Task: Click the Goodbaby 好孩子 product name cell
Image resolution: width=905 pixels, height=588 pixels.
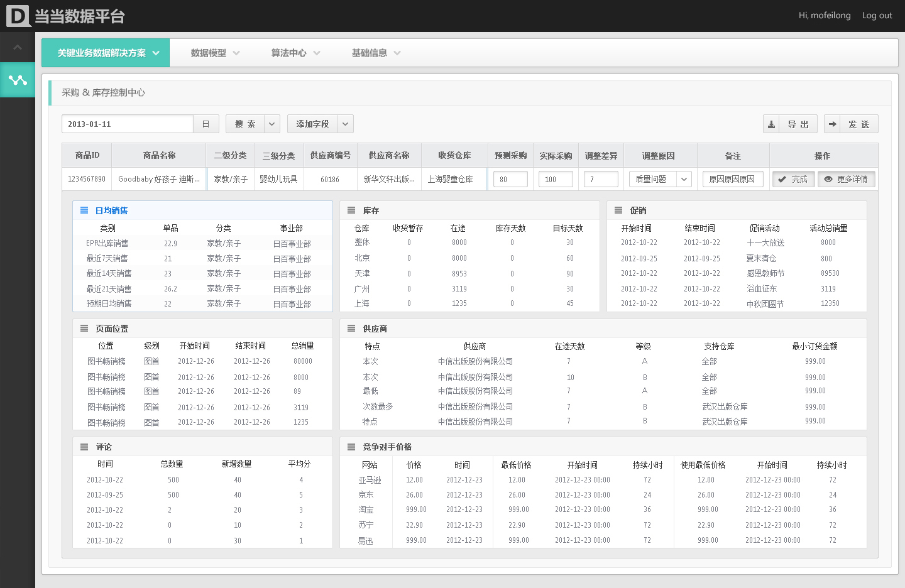Action: point(159,179)
